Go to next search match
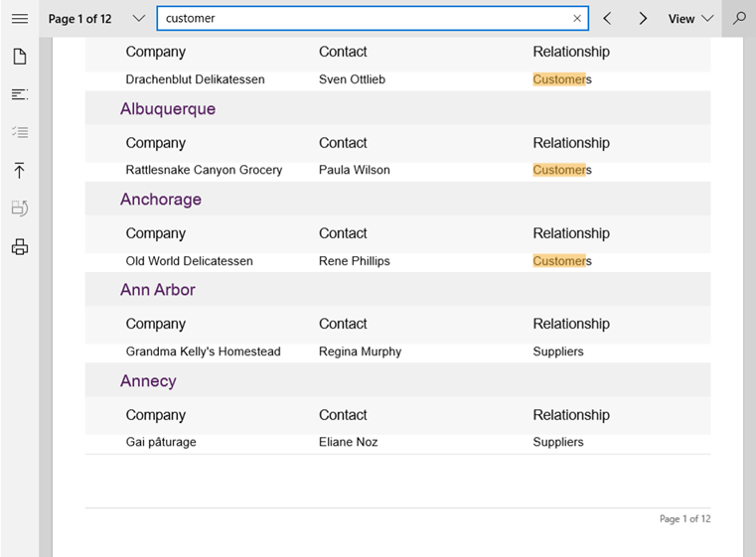This screenshot has width=756, height=557. (x=643, y=19)
